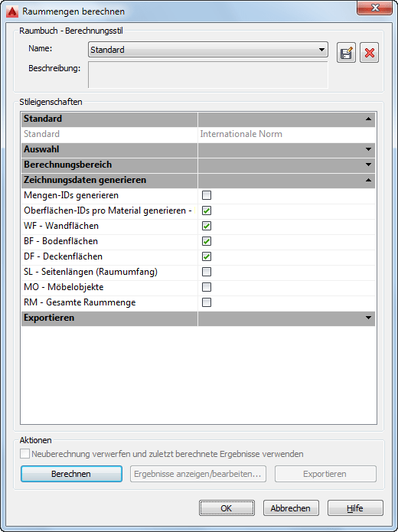Click Ergebnisse anzeigen/bearbeiten button
The width and height of the screenshot is (398, 532).
tap(198, 474)
